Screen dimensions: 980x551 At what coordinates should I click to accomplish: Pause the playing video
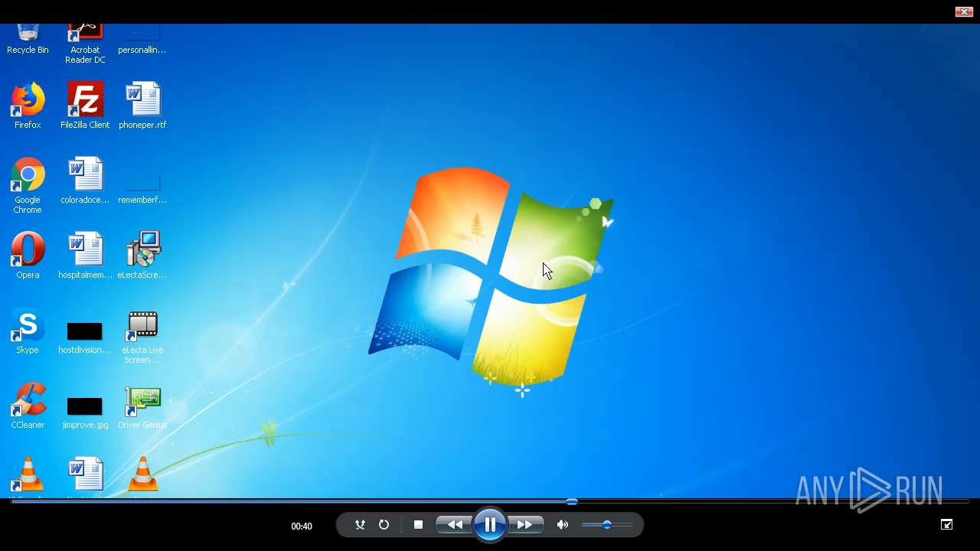(x=490, y=525)
